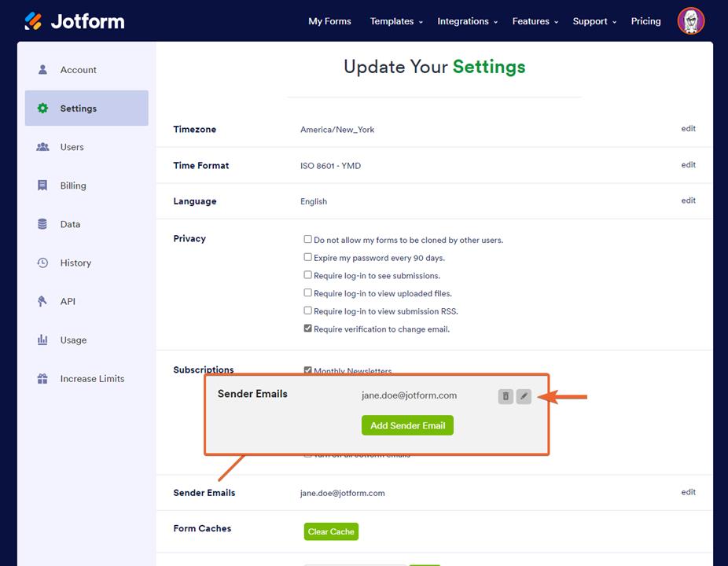Image resolution: width=728 pixels, height=566 pixels.
Task: Click the Clear Cache button
Action: 331,531
